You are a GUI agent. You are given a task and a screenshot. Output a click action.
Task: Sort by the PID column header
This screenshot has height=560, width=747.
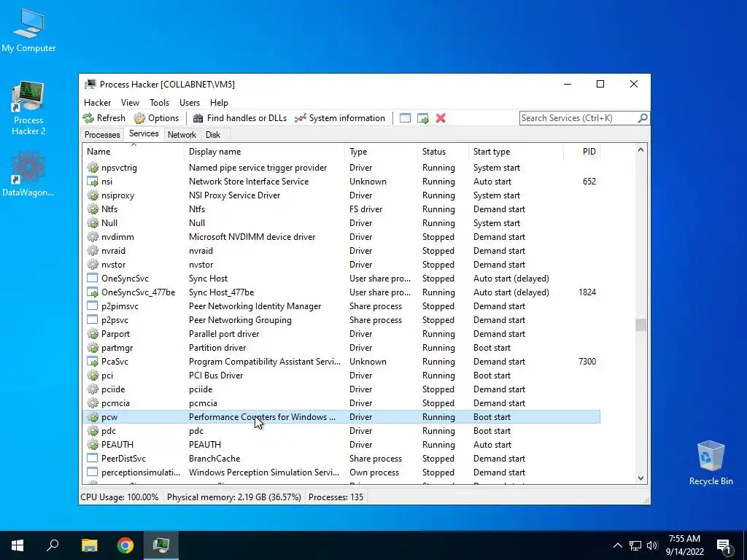coord(581,152)
